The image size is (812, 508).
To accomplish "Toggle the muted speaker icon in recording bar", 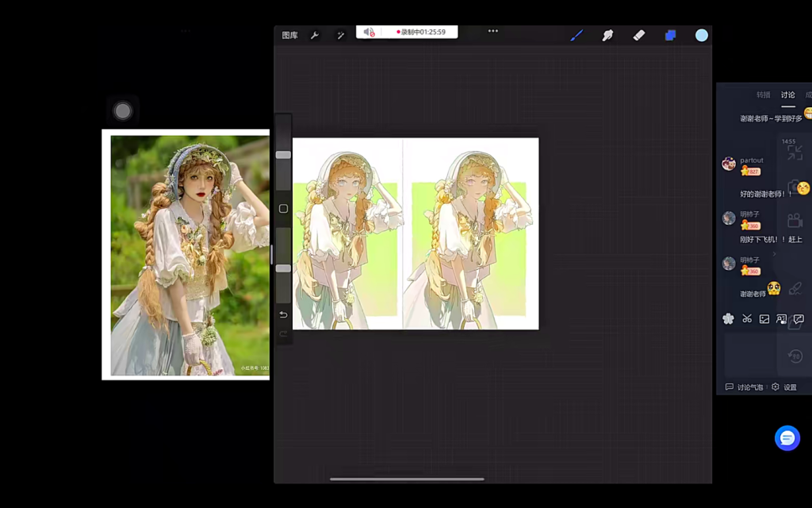I will coord(369,32).
